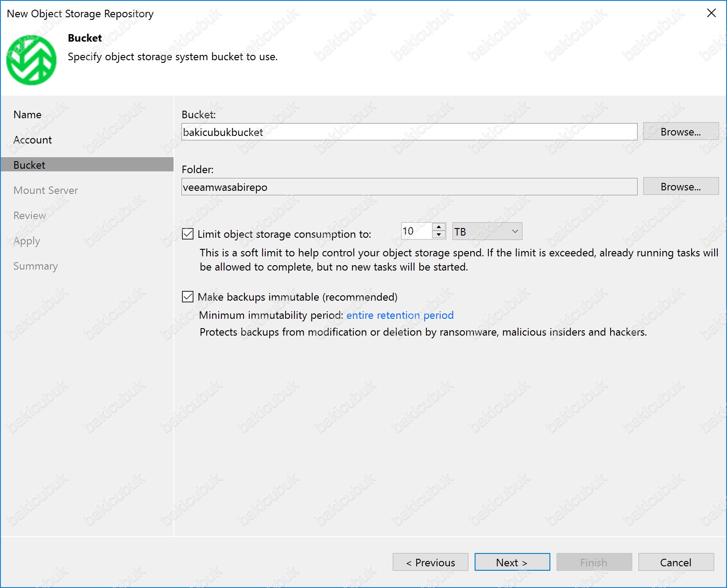Viewport: 727px width, 588px height.
Task: Decrease storage limit with down arrow
Action: coord(439,235)
